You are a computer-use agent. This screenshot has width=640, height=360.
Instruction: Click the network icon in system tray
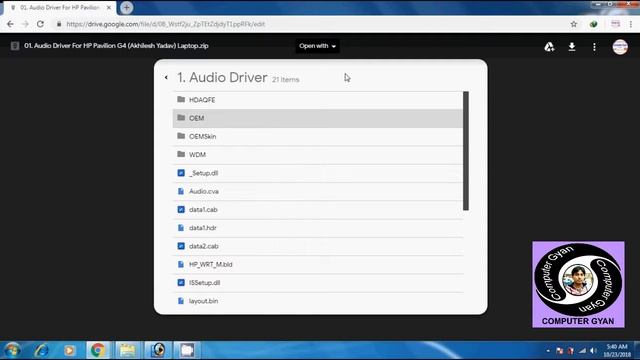coord(582,351)
